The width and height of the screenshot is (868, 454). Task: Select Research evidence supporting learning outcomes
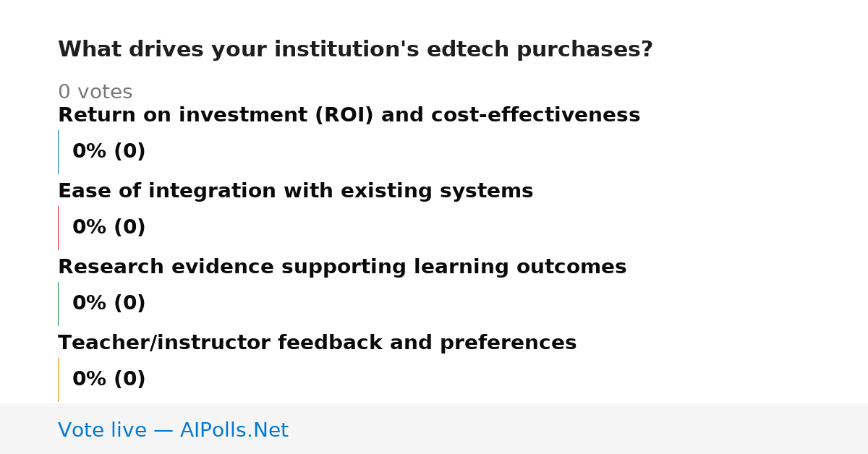[x=342, y=267]
